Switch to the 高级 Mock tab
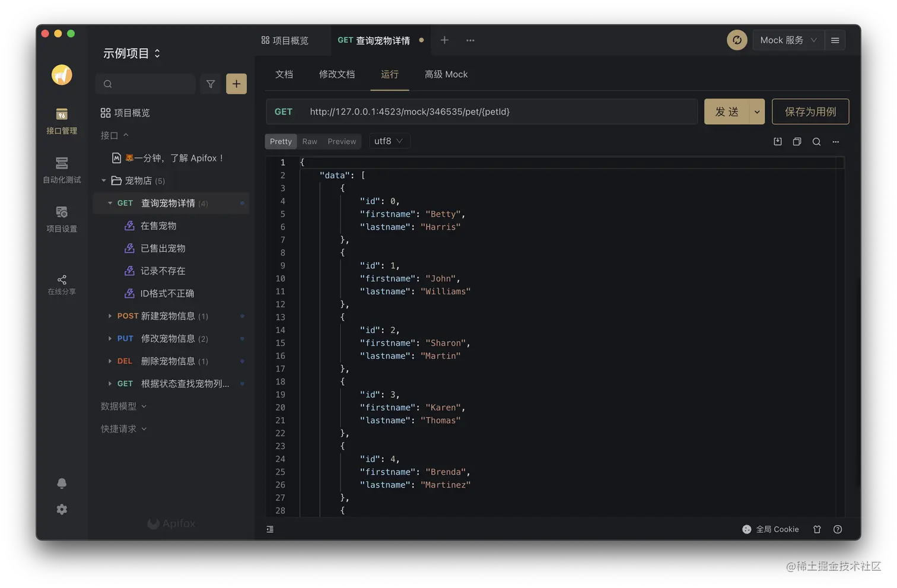897x588 pixels. 446,74
